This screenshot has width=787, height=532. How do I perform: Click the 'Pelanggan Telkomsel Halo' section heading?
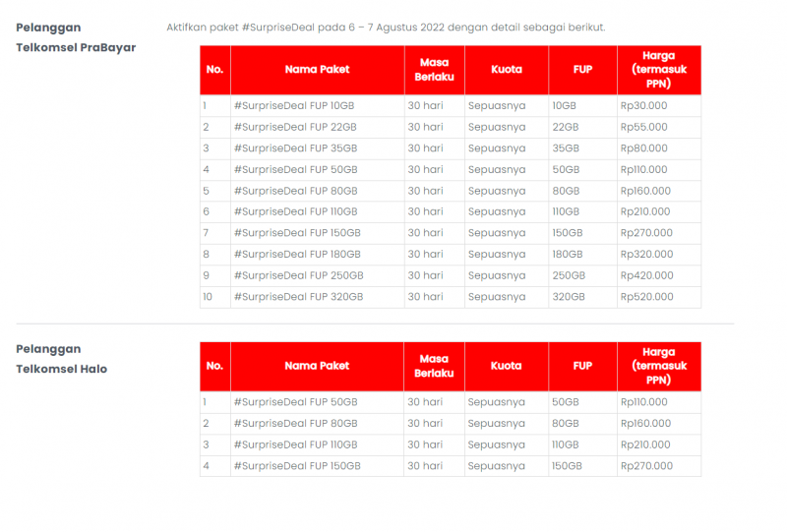(x=62, y=359)
